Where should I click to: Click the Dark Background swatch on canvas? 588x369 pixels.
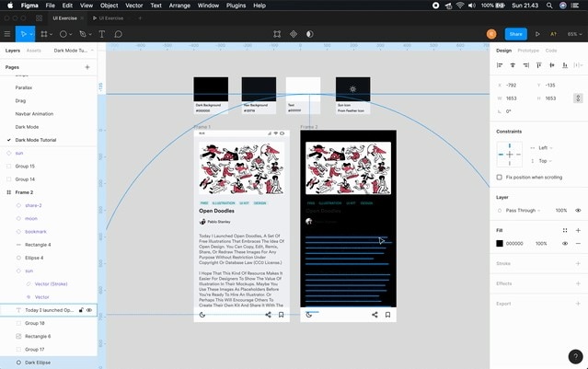[211, 89]
